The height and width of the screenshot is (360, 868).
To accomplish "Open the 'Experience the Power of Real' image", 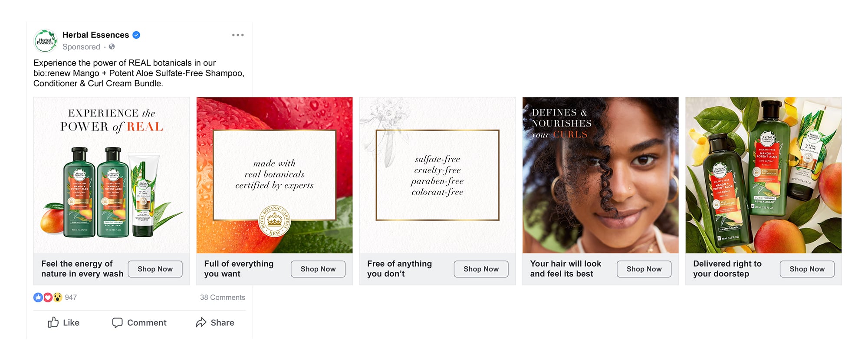I will point(112,175).
